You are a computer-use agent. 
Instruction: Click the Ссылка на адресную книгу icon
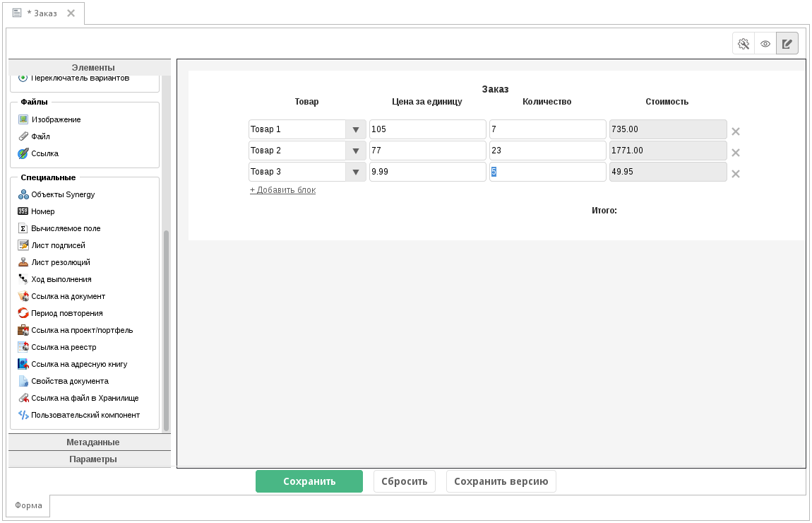23,365
